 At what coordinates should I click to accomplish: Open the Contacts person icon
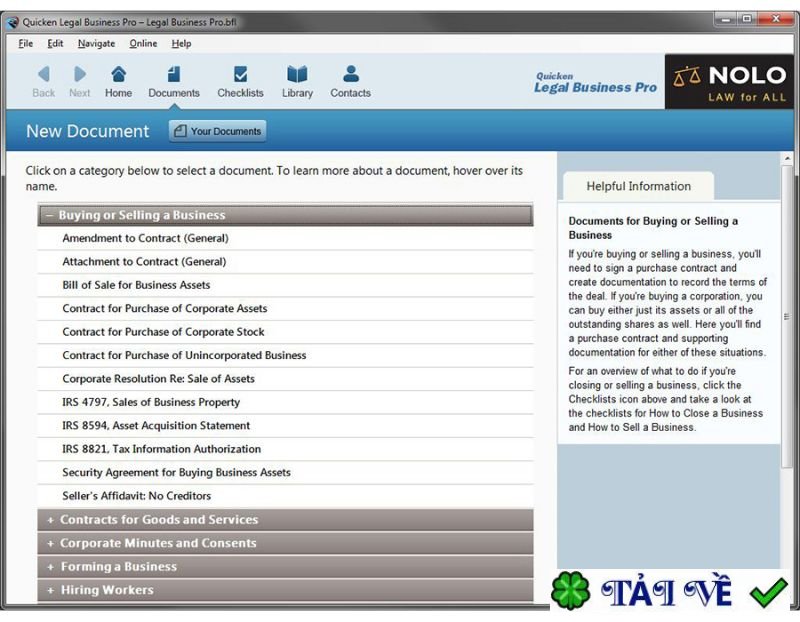tap(351, 74)
